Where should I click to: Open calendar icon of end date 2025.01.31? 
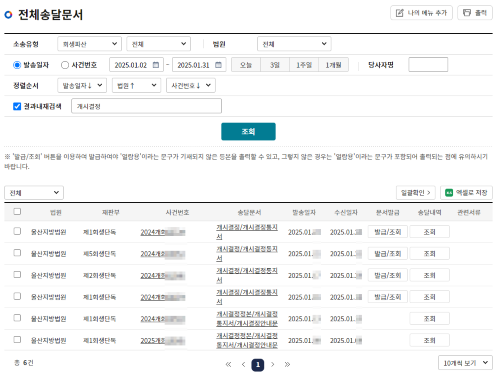pos(218,65)
